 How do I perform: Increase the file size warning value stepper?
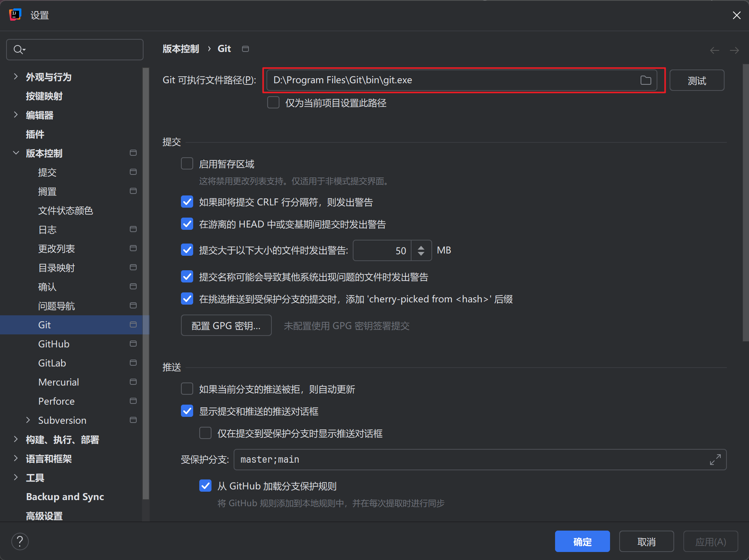(x=421, y=247)
